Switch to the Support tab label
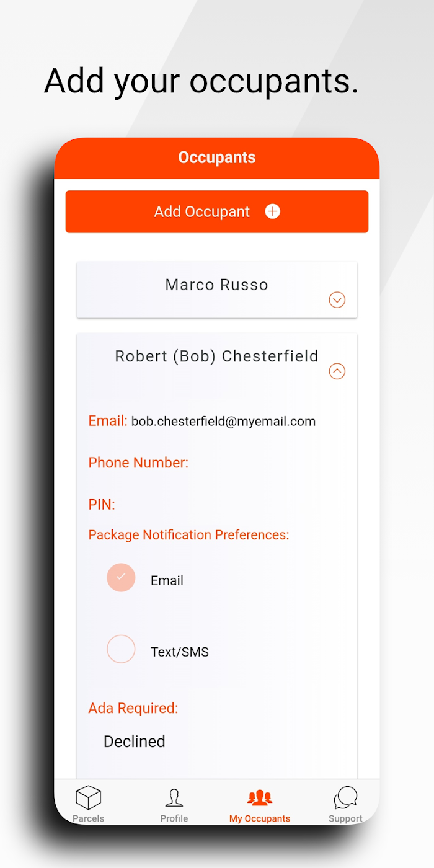 click(x=345, y=818)
